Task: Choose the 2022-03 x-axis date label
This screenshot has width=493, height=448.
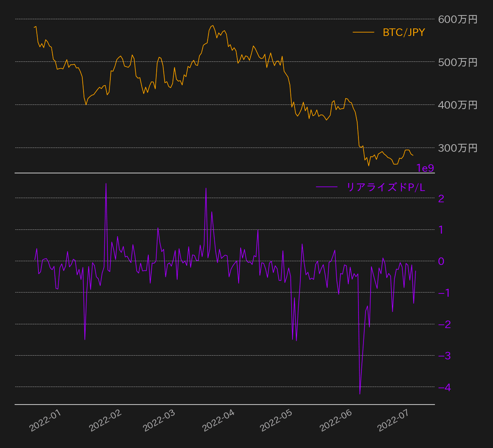Action: (159, 420)
